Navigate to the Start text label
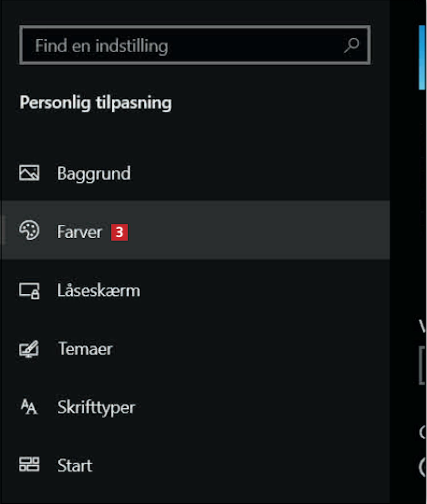 tap(75, 465)
